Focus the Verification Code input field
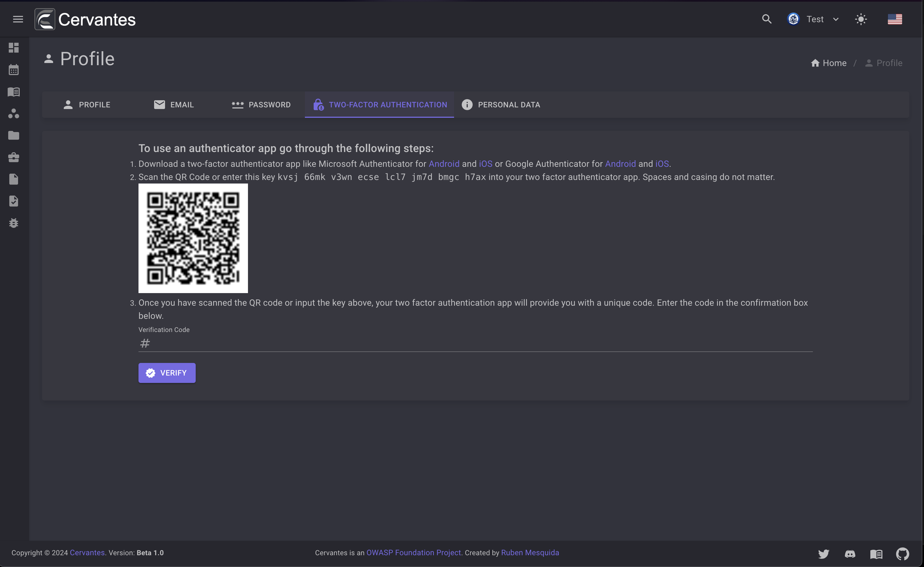 click(475, 343)
